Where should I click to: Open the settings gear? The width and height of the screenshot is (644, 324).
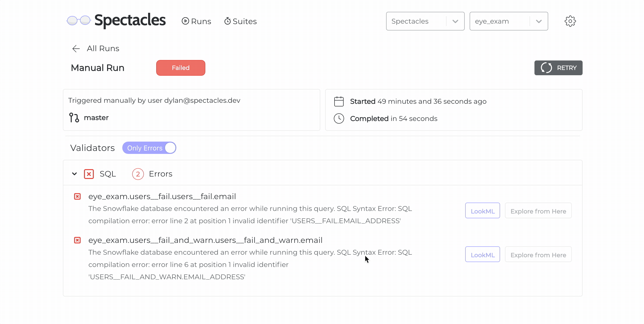(570, 21)
